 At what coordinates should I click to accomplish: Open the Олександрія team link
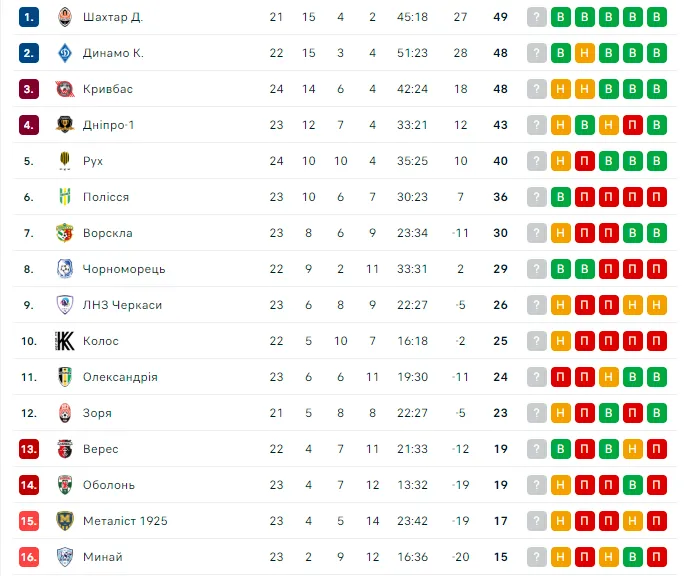120,377
